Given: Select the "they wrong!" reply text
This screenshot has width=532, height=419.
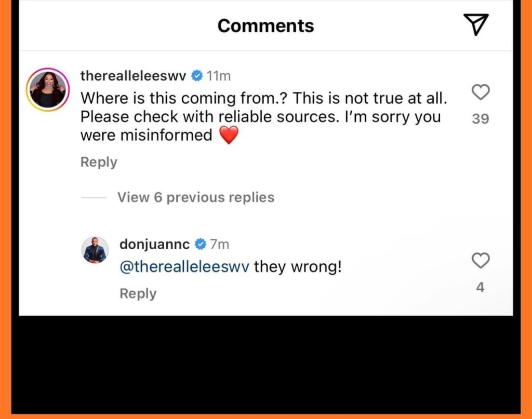Looking at the screenshot, I should pyautogui.click(x=298, y=267).
